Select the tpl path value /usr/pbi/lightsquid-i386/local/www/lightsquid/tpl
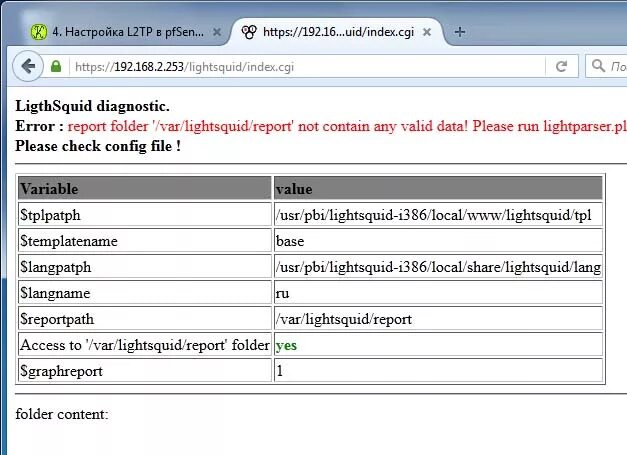 [x=438, y=214]
